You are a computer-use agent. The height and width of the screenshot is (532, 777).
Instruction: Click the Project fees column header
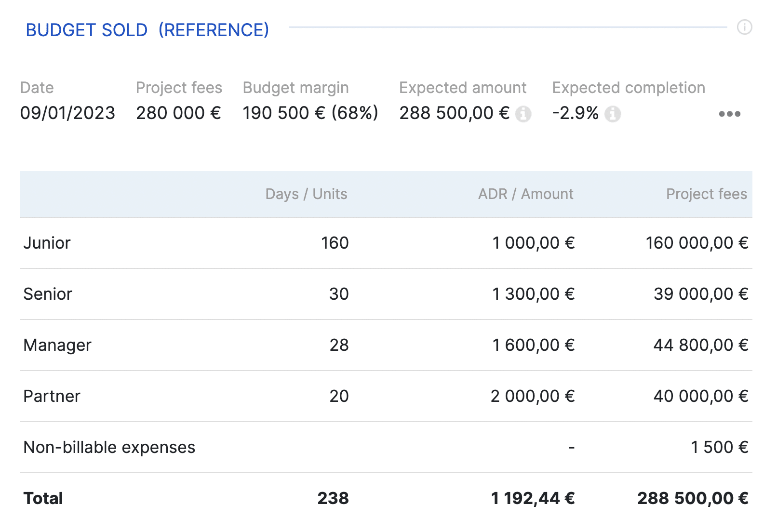click(706, 194)
